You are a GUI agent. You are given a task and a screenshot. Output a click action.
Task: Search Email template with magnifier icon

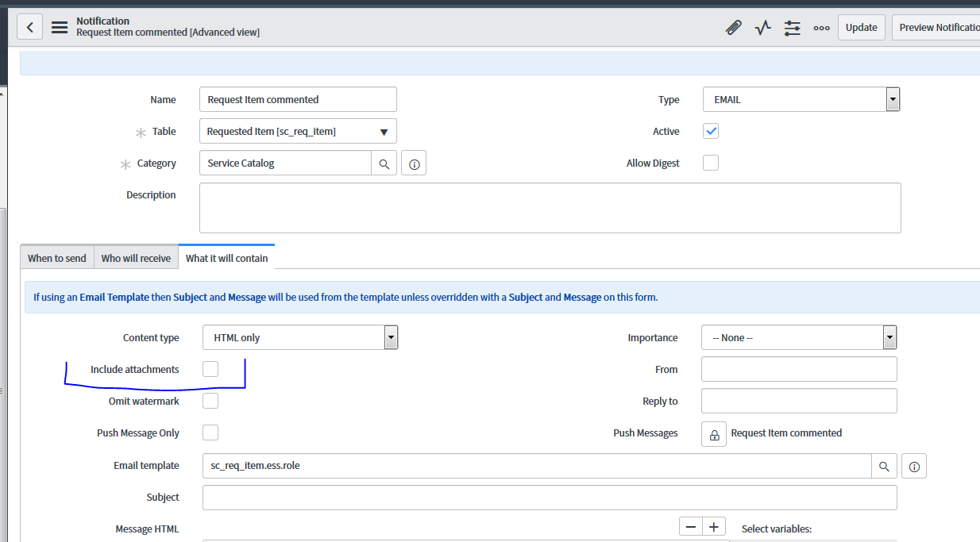coord(884,467)
